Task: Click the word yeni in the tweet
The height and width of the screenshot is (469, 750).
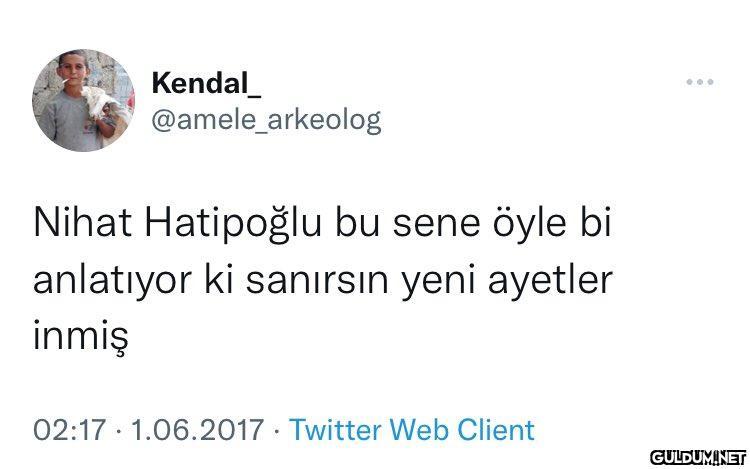Action: 438,282
